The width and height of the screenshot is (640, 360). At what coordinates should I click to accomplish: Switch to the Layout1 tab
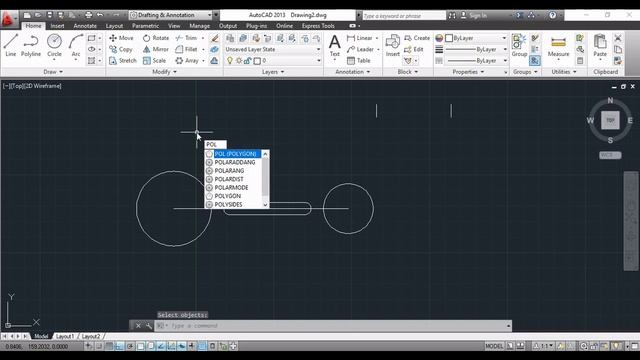[65, 336]
